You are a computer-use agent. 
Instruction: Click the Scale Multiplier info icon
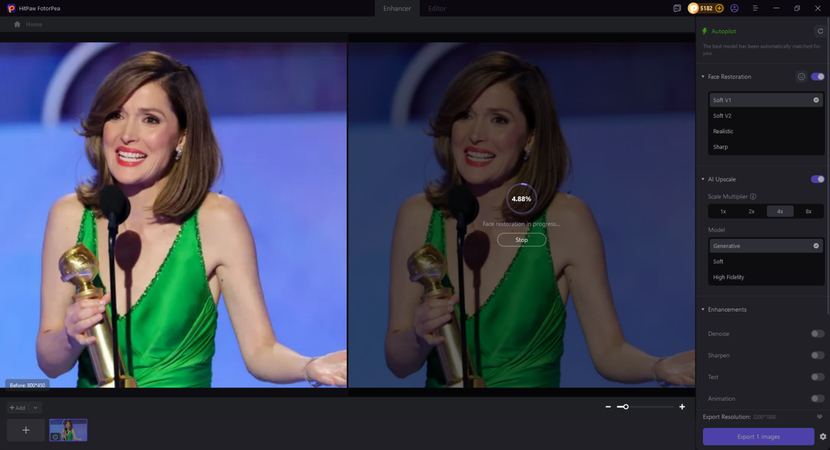753,196
